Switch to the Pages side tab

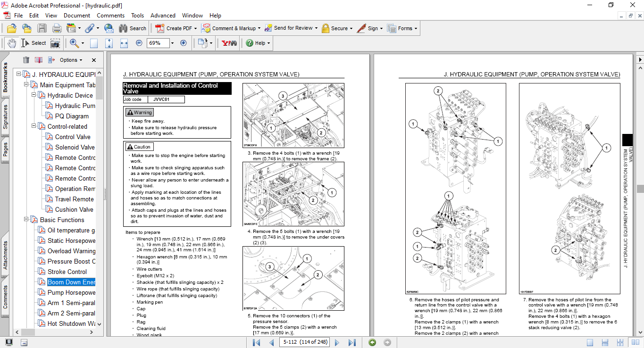(x=5, y=149)
